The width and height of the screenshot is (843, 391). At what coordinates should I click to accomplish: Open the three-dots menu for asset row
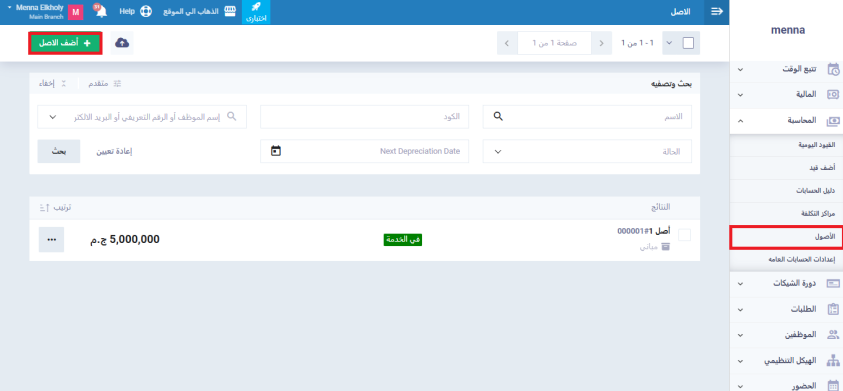click(52, 240)
